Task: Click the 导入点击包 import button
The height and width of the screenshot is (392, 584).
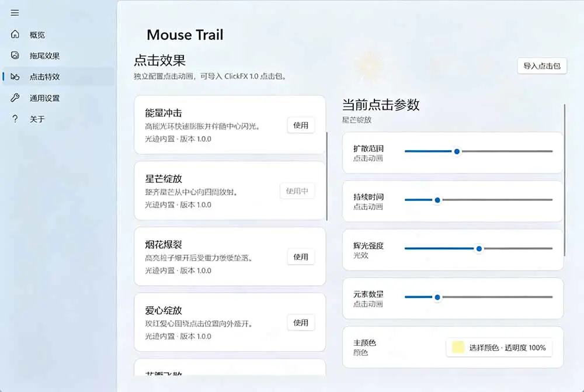Action: pos(542,66)
